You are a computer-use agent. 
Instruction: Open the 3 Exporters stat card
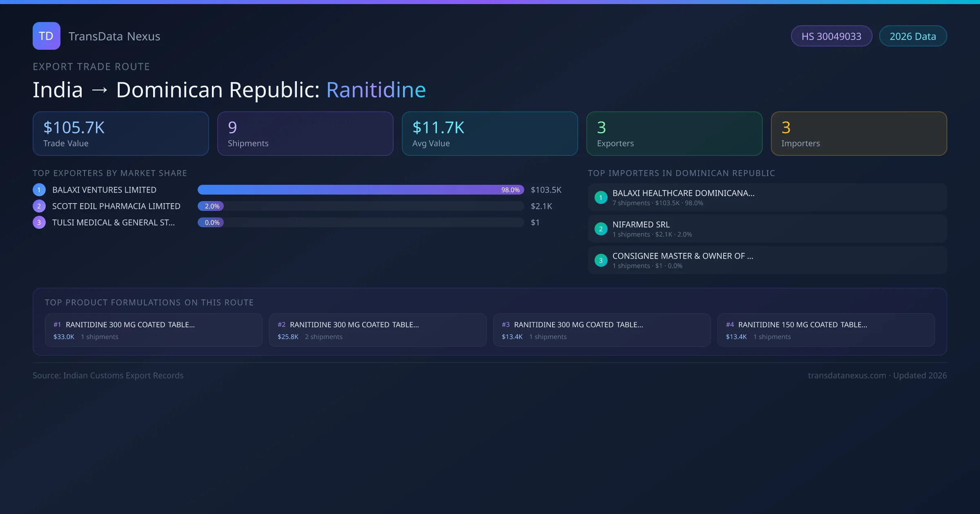pyautogui.click(x=674, y=134)
